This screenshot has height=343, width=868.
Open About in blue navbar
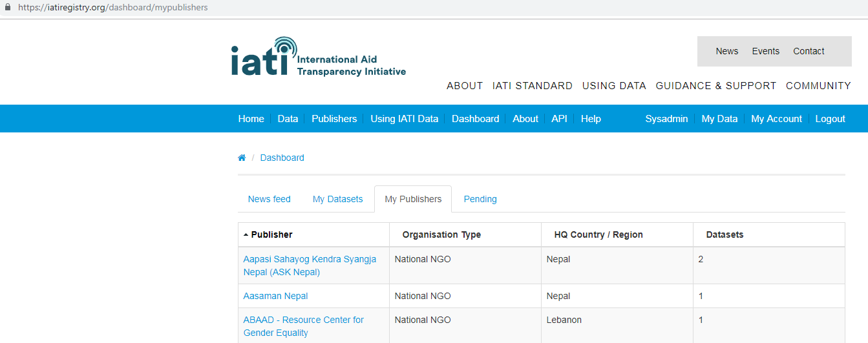pos(525,119)
